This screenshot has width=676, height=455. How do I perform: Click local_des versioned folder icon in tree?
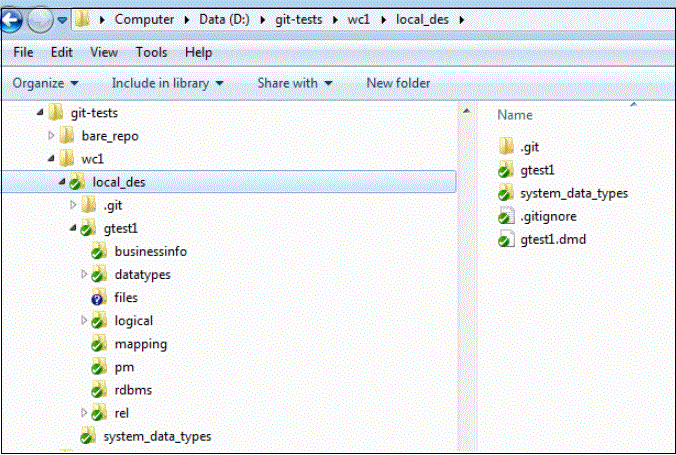tap(77, 182)
